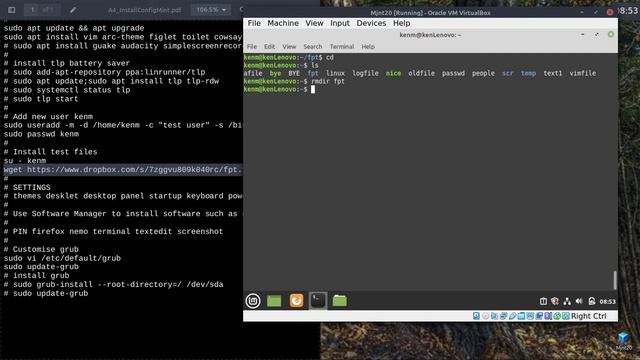Open VirtualBox Devices menu
The image size is (640, 360).
(371, 23)
